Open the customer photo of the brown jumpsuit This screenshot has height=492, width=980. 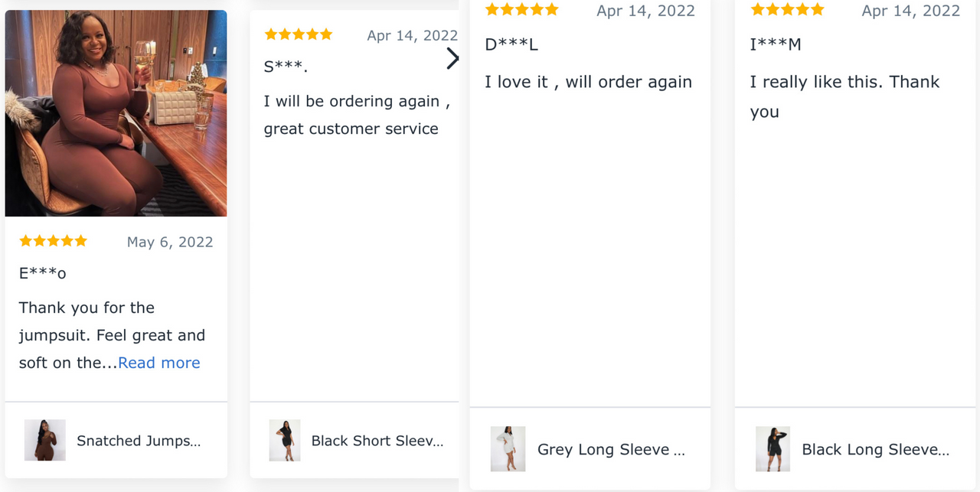tap(116, 113)
